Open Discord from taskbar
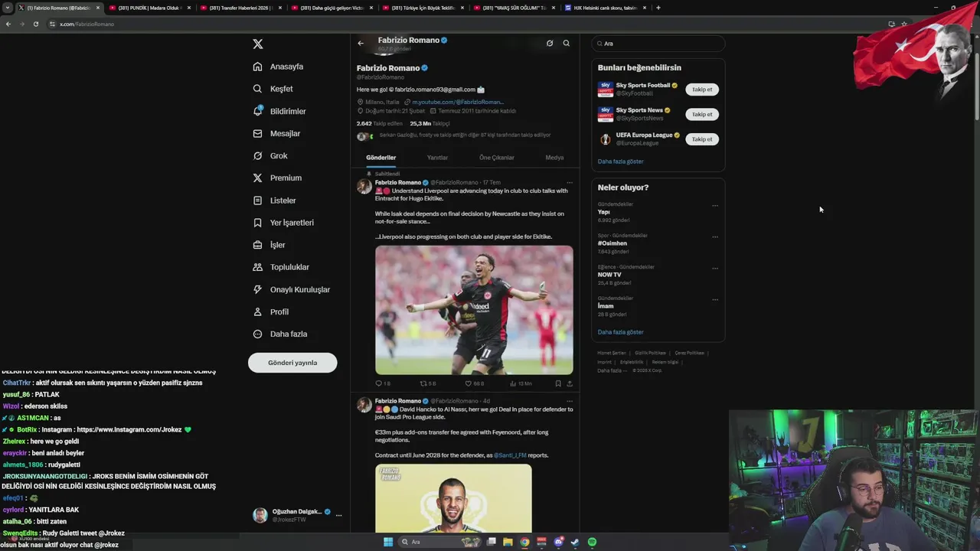This screenshot has height=551, width=980. (558, 542)
